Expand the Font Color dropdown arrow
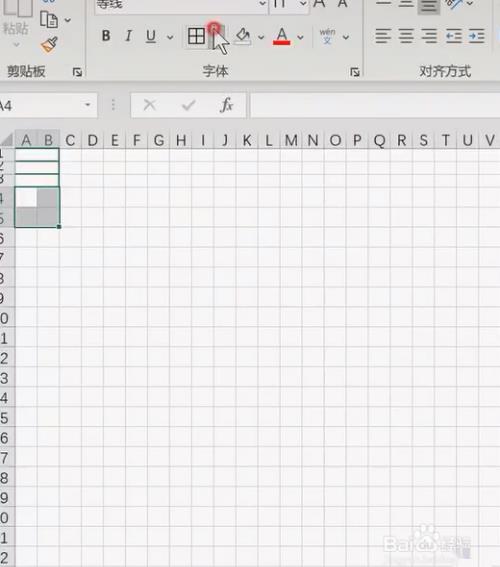 point(300,37)
